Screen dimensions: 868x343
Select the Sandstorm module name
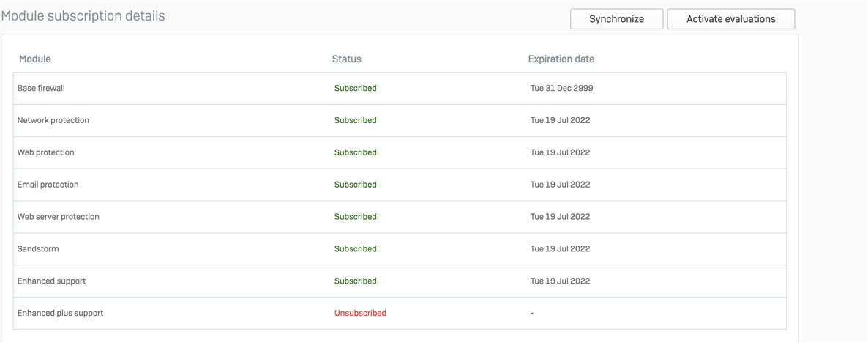tap(38, 248)
